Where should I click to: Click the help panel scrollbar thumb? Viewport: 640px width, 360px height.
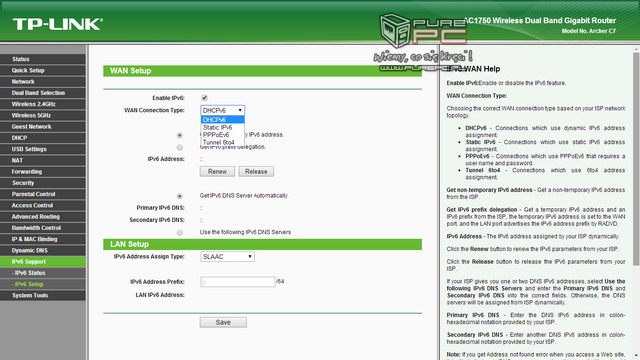tap(636, 159)
